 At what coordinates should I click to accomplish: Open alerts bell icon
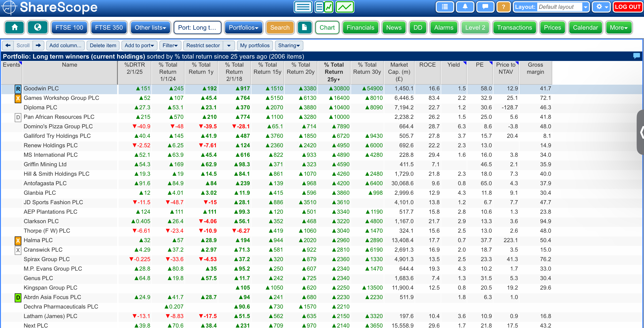pyautogui.click(x=465, y=7)
